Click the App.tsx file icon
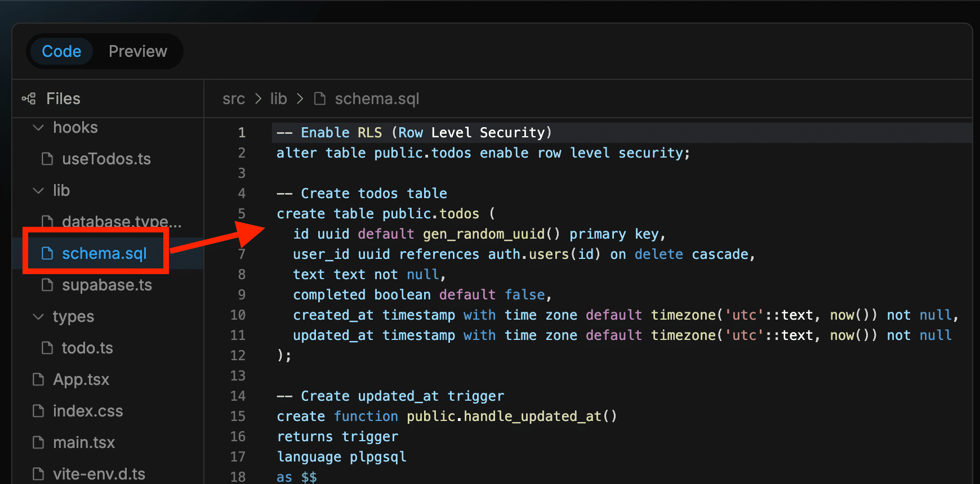Screen dimensions: 980x484 click(38, 380)
